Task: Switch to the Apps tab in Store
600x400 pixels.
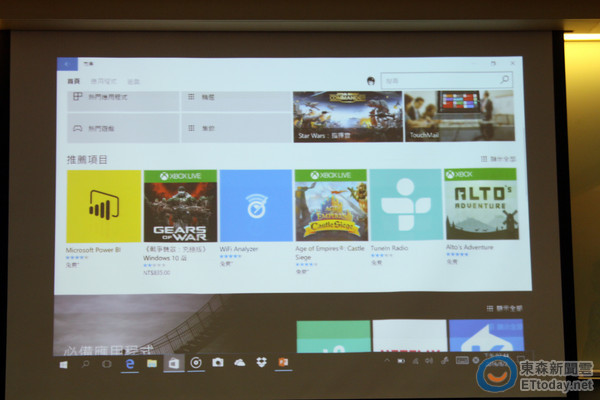Action: (x=104, y=81)
